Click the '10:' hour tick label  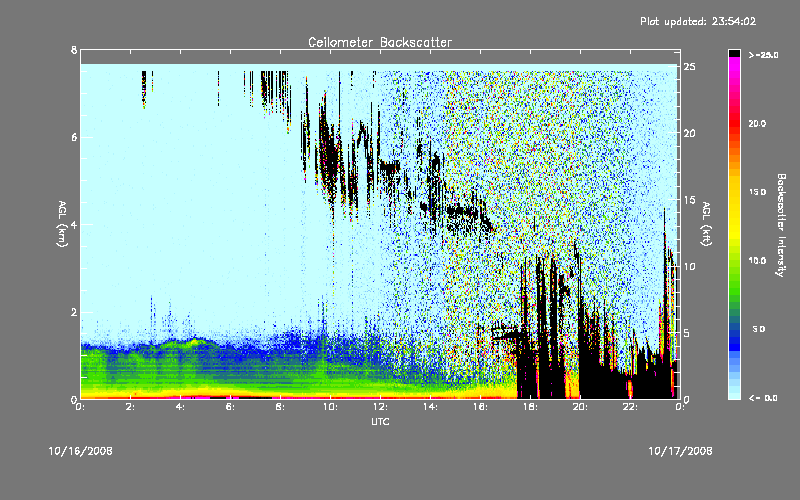(330, 407)
